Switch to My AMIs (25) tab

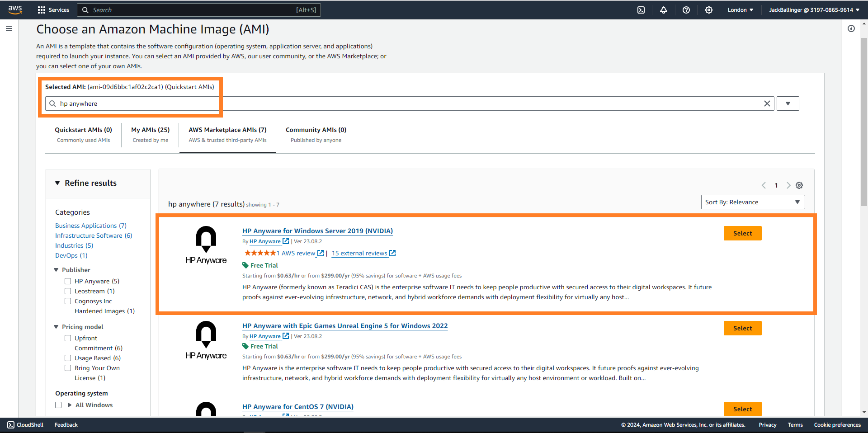(x=151, y=135)
